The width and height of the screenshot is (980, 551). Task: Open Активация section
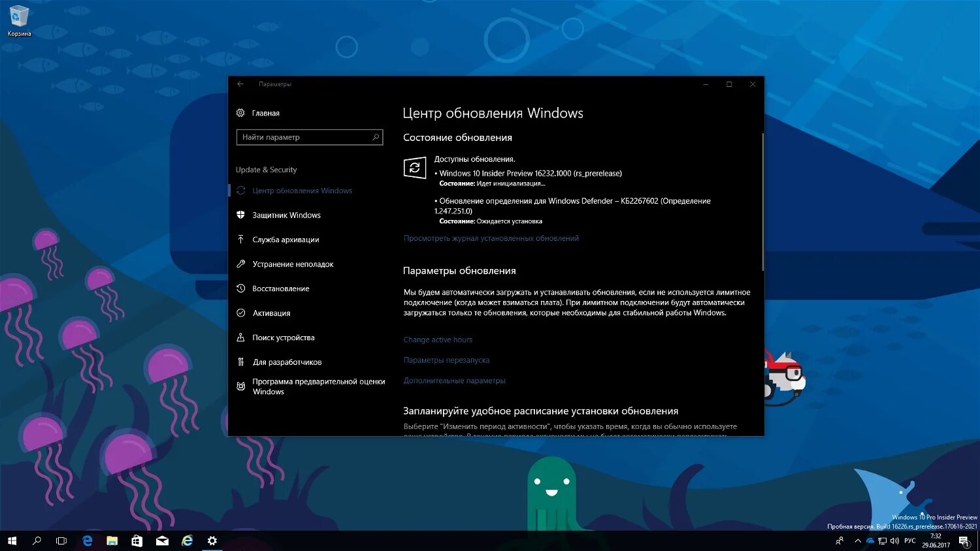click(271, 313)
